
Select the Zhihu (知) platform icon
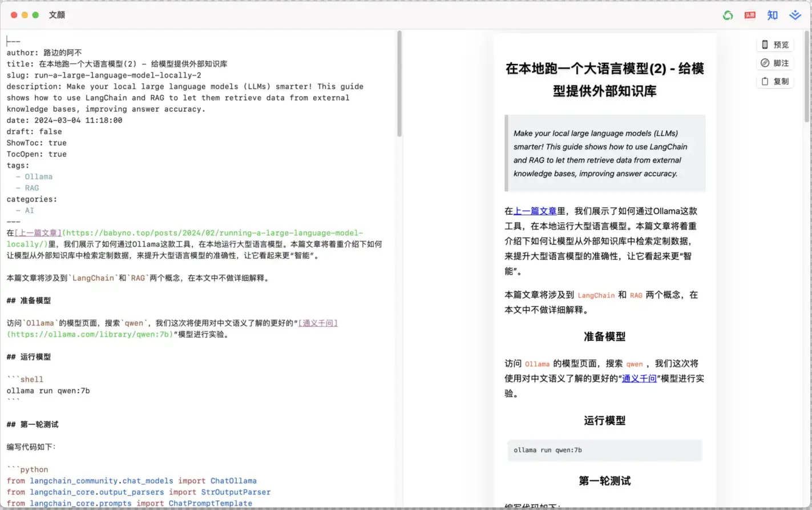pyautogui.click(x=773, y=15)
